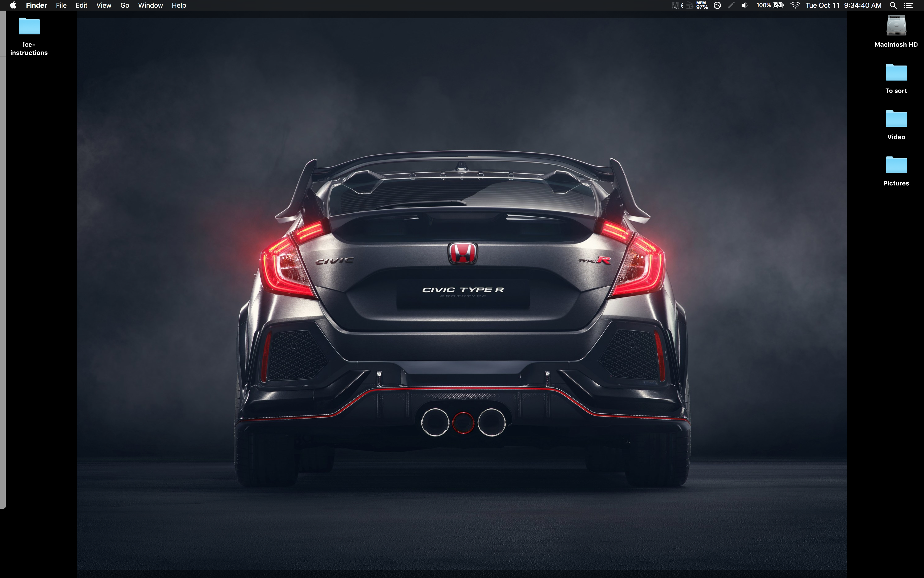Click the date and time clock
Screen dimensions: 924x578
pos(843,5)
